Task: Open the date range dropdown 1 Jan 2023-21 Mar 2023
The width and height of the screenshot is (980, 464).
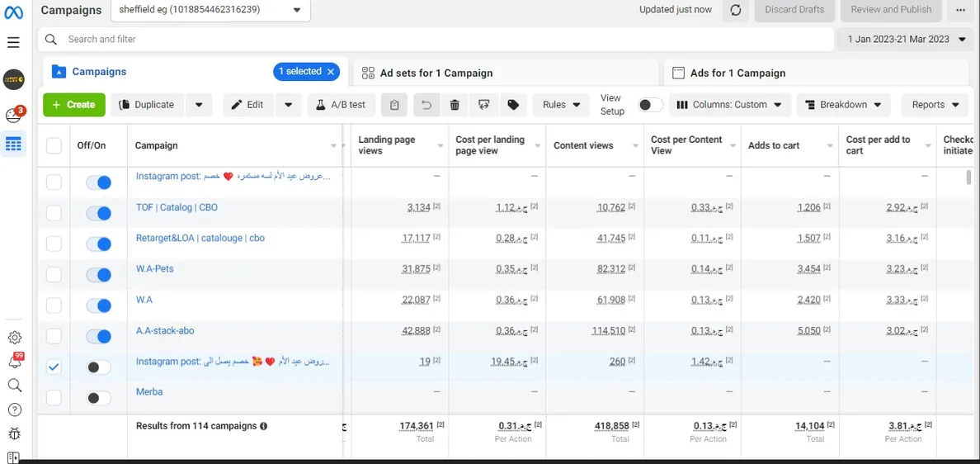Action: [906, 40]
